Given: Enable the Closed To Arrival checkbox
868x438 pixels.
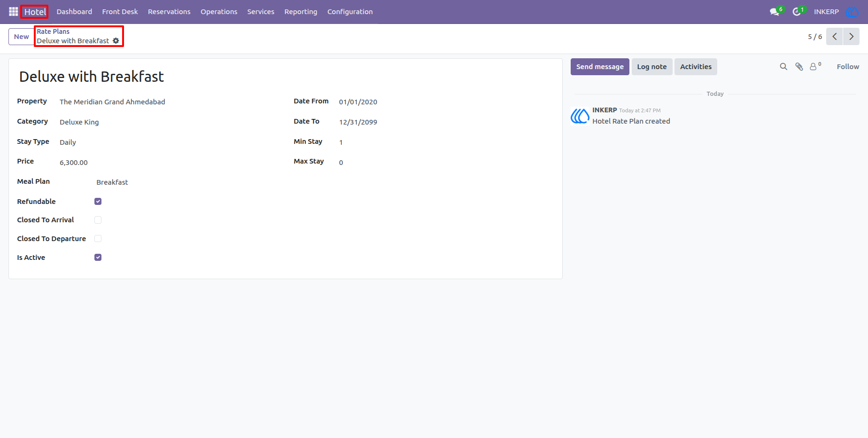Looking at the screenshot, I should pyautogui.click(x=98, y=220).
